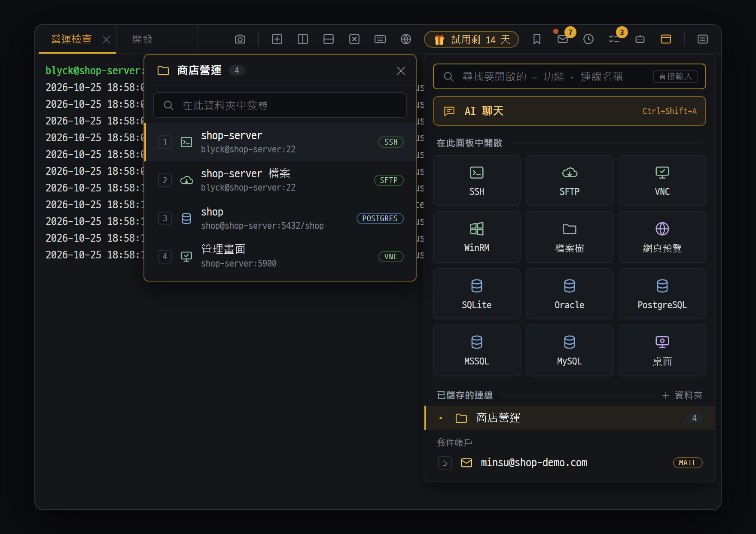The image size is (756, 534).
Task: Open SFTP tile in panel
Action: click(x=570, y=181)
